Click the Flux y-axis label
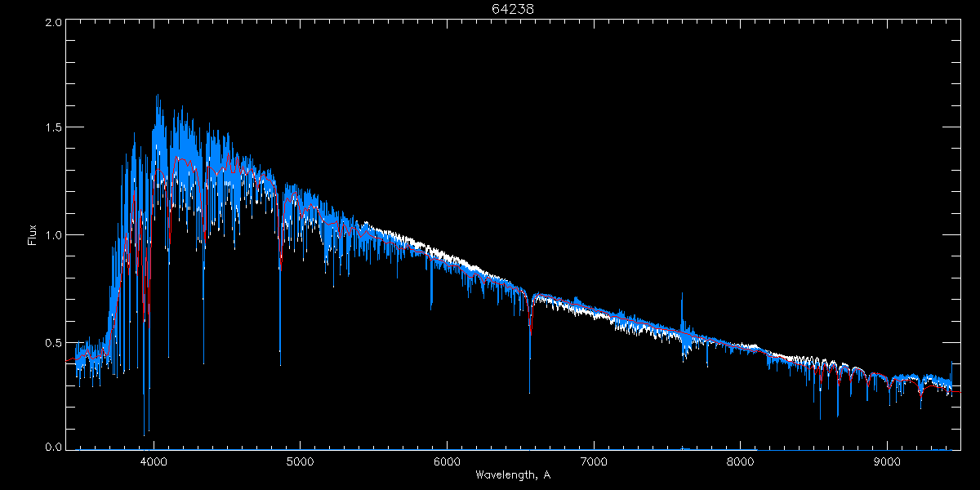Image resolution: width=980 pixels, height=490 pixels. pos(33,235)
